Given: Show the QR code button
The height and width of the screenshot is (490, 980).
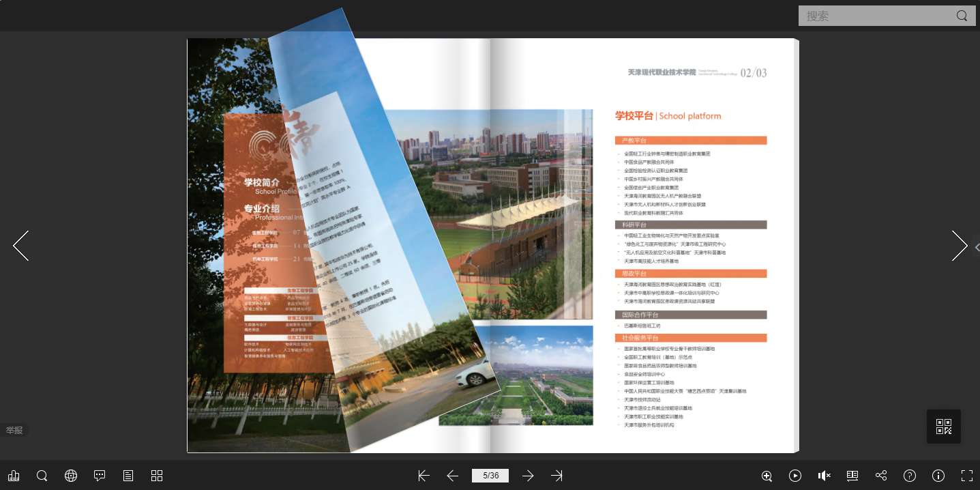Looking at the screenshot, I should point(944,427).
